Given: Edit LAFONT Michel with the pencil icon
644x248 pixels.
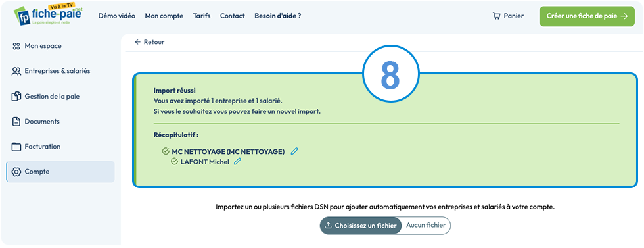Looking at the screenshot, I should [237, 161].
